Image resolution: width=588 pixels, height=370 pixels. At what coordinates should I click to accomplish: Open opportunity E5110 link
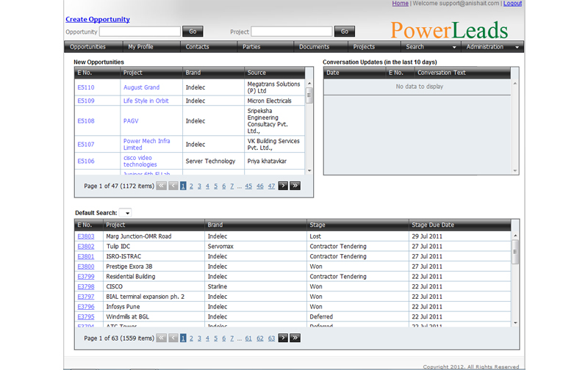click(x=86, y=87)
